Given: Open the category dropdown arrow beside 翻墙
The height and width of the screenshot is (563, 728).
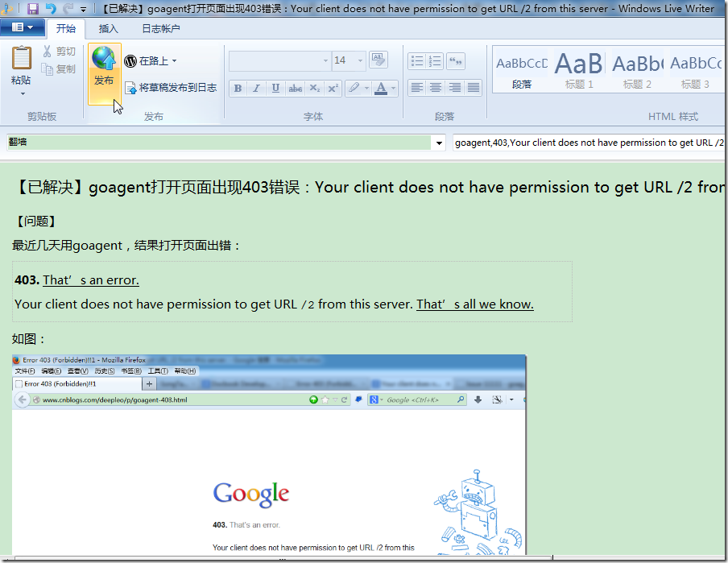Looking at the screenshot, I should [x=439, y=143].
